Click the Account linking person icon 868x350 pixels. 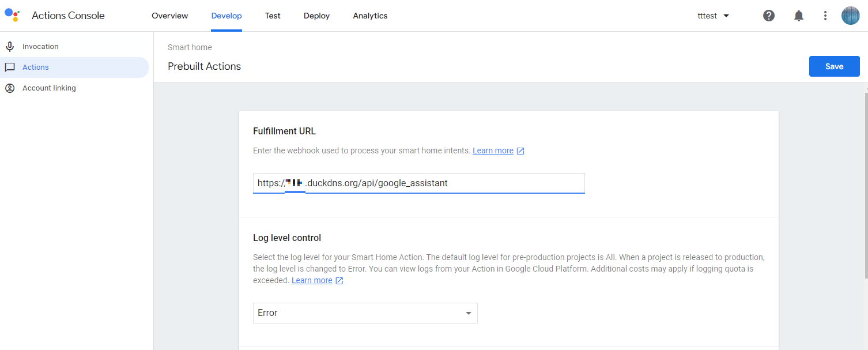(10, 88)
